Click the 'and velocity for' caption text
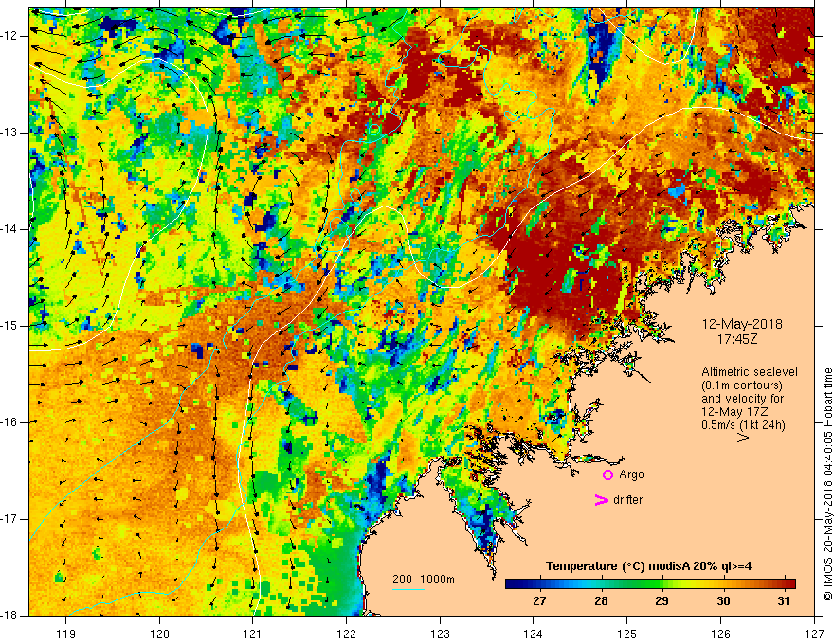The width and height of the screenshot is (834, 644). point(742,399)
